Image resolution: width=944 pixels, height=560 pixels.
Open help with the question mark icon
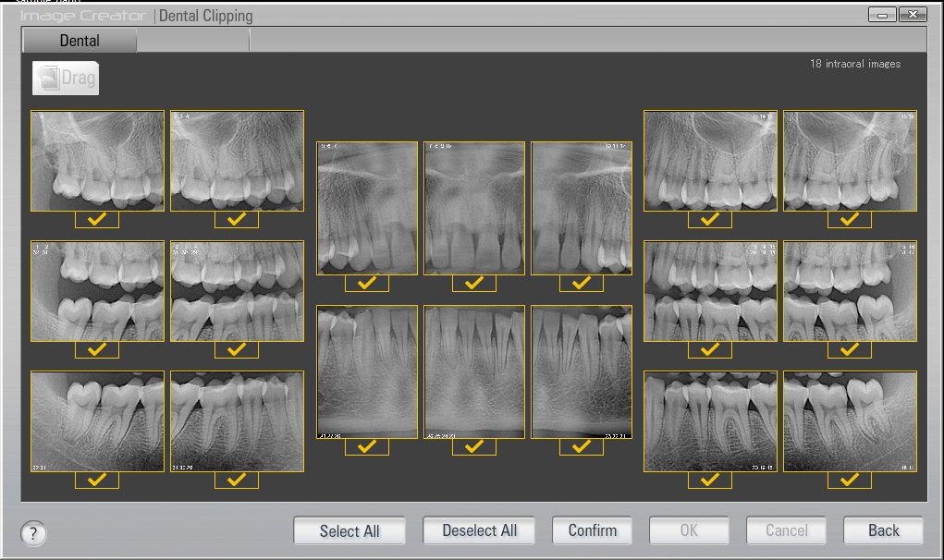(x=33, y=533)
